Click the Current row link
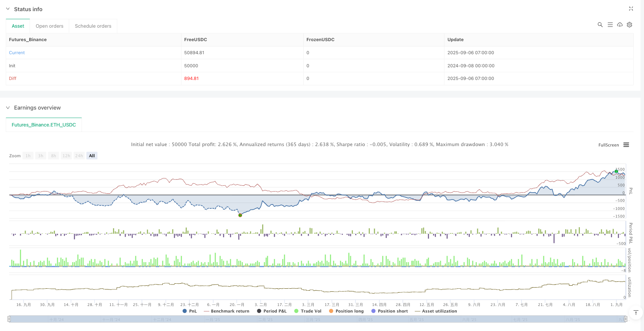Screen dimensions: 644x331 pos(17,53)
